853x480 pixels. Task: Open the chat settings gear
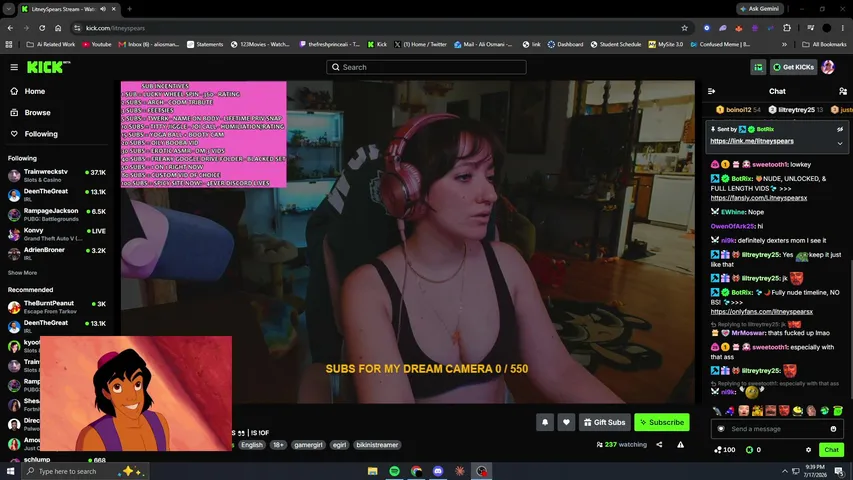coord(808,450)
